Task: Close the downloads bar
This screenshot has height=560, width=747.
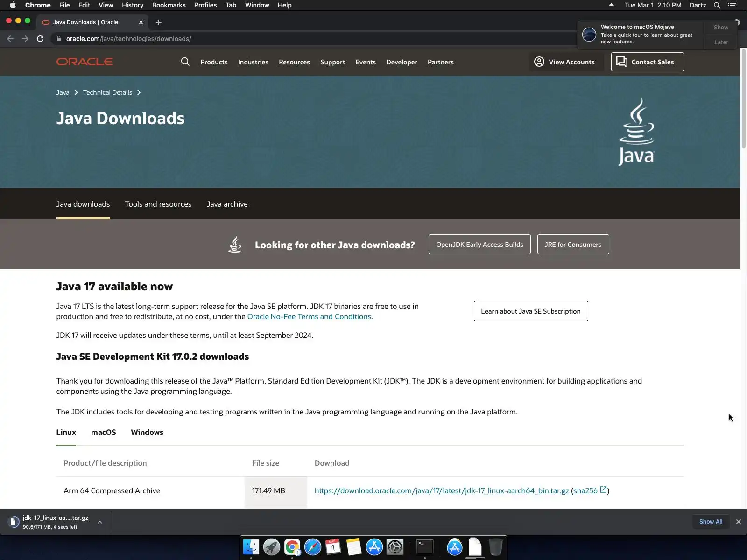Action: pyautogui.click(x=739, y=522)
